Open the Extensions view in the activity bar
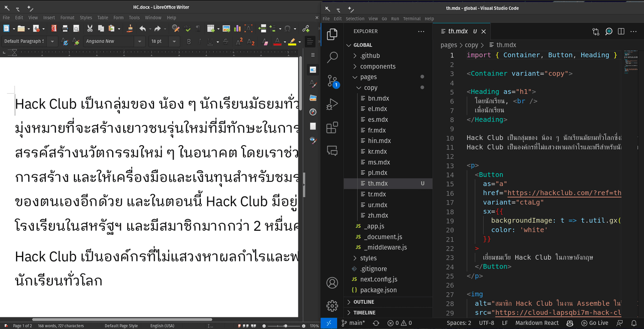This screenshot has width=644, height=329. [332, 127]
